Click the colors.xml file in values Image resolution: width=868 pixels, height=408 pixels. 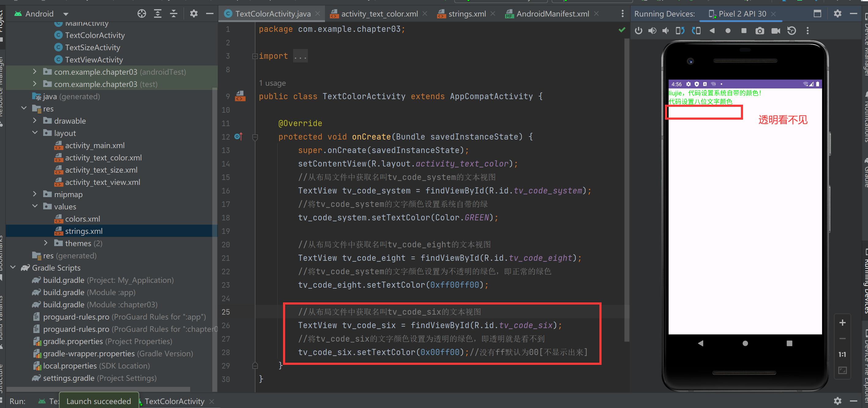(82, 219)
